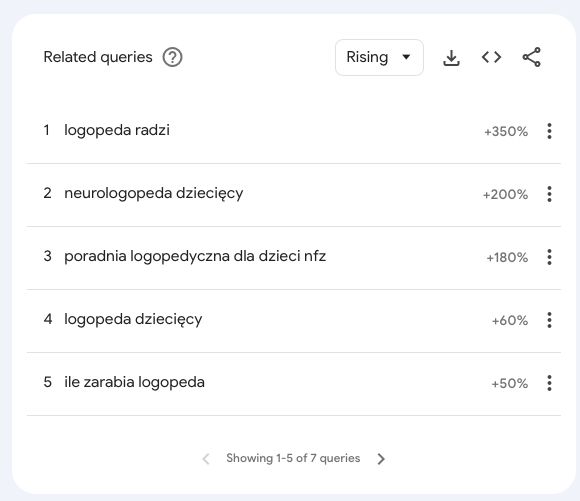Open more options for poradnia logopedyczna row
Image resolution: width=580 pixels, height=501 pixels.
(549, 257)
